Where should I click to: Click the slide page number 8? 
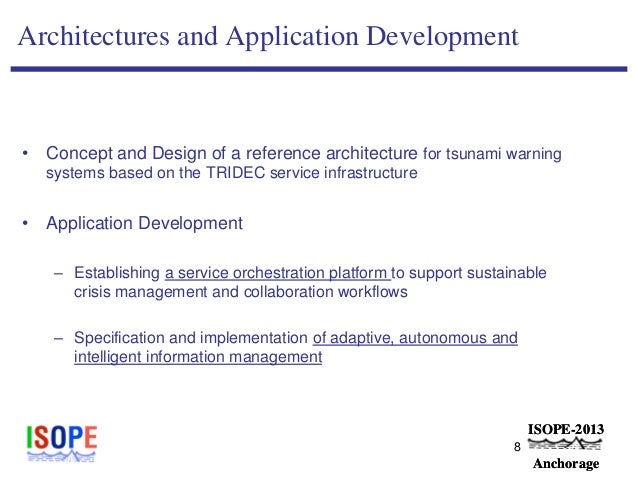pyautogui.click(x=517, y=447)
